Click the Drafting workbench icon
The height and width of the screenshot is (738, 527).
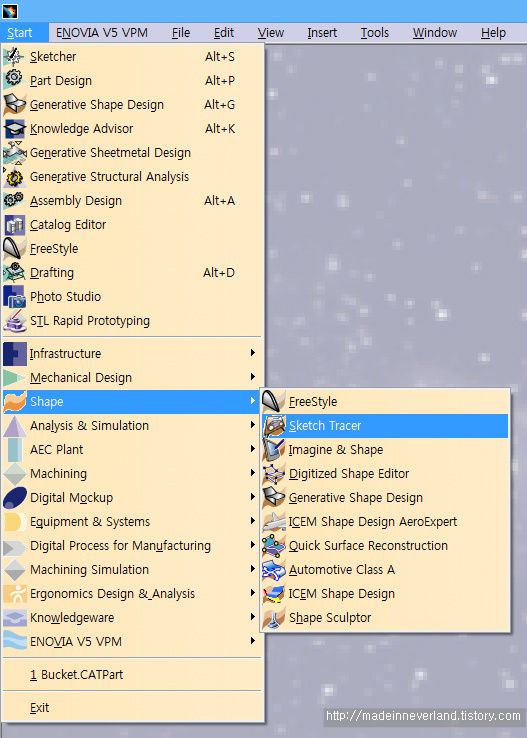click(14, 273)
